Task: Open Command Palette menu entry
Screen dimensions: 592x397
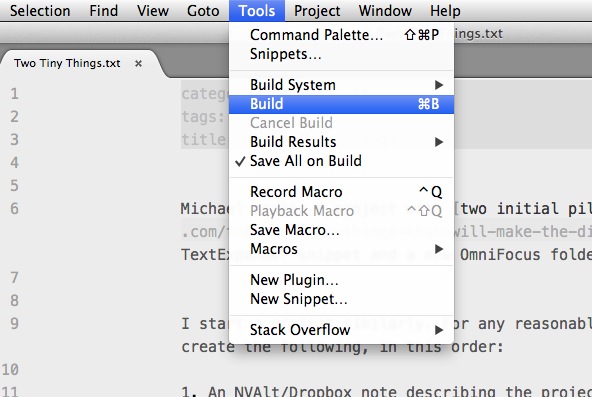Action: pyautogui.click(x=341, y=35)
